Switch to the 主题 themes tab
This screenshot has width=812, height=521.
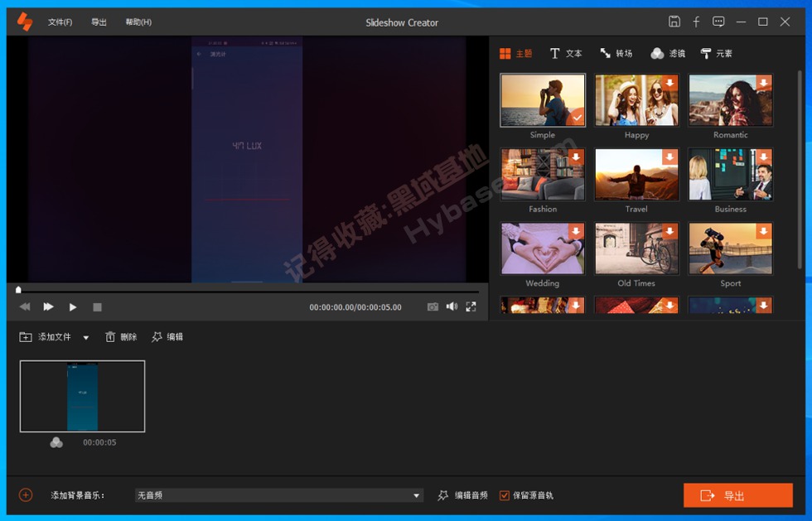515,53
